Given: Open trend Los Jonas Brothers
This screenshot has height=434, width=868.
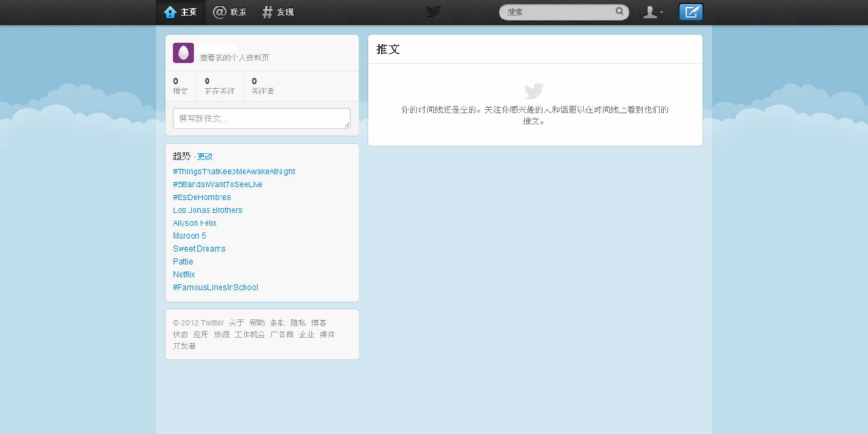Looking at the screenshot, I should coord(208,210).
